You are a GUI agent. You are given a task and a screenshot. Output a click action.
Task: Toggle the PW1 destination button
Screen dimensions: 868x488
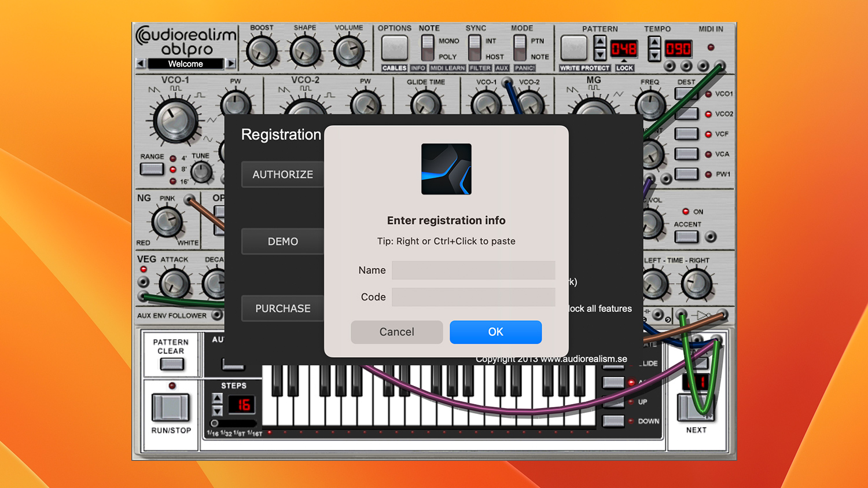(x=686, y=174)
